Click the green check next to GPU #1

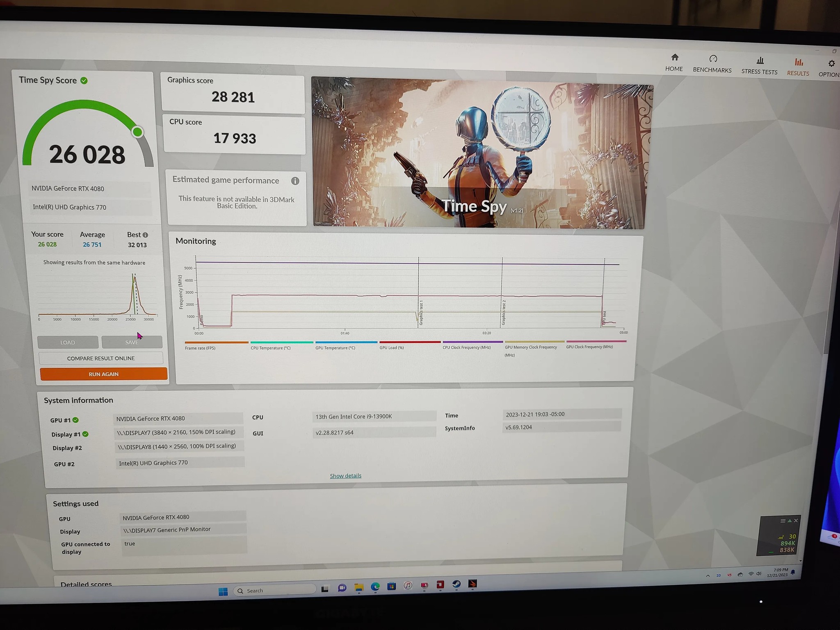76,420
